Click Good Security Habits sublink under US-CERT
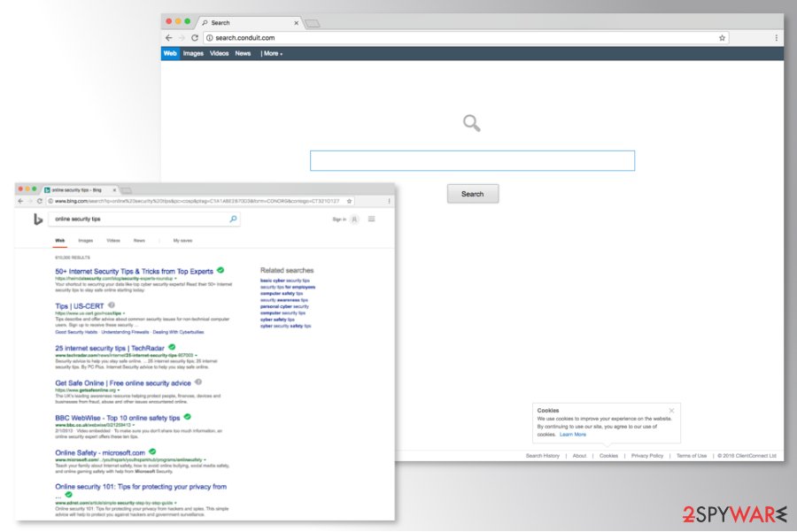This screenshot has height=532, width=797. 76,332
